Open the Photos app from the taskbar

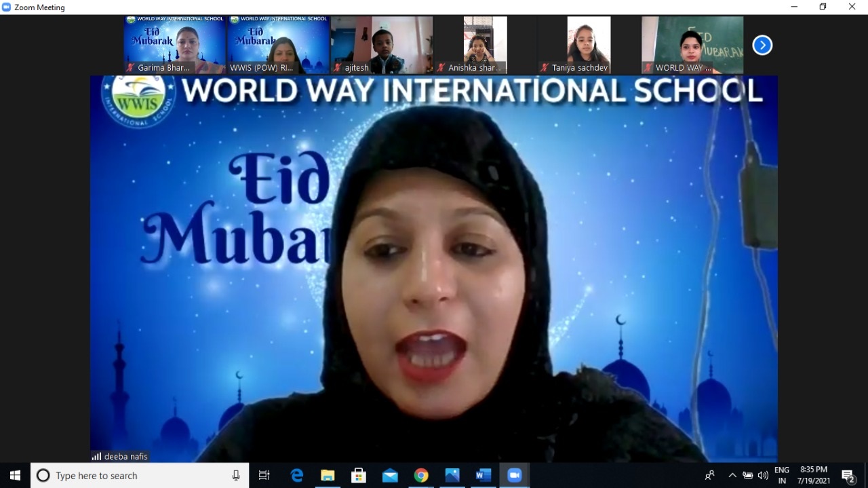452,476
